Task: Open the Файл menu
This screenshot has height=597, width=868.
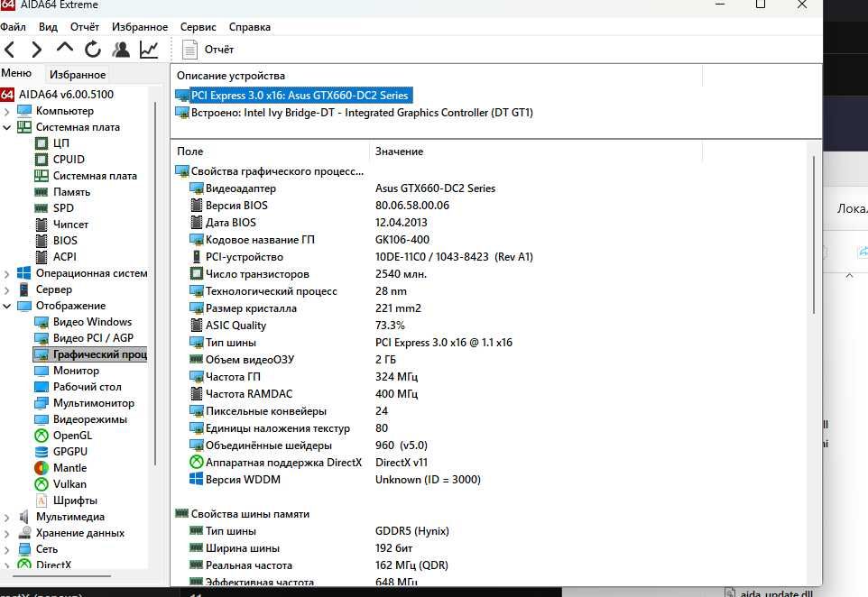Action: click(13, 27)
